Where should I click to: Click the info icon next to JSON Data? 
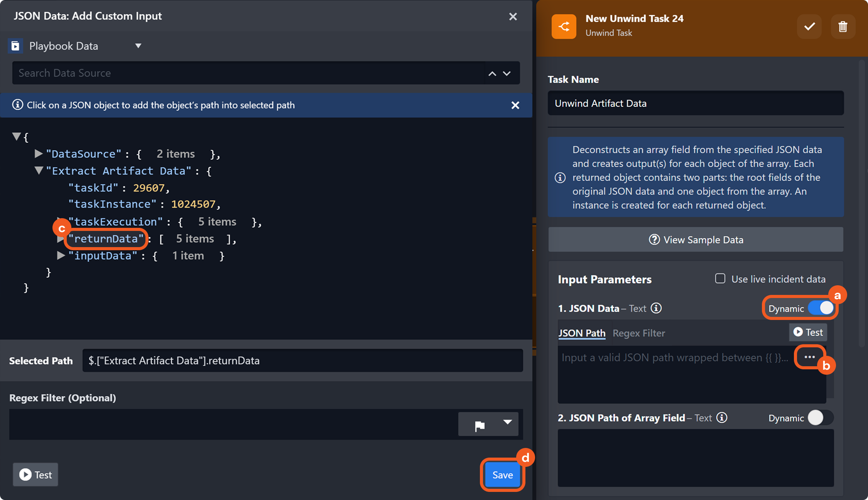point(656,308)
